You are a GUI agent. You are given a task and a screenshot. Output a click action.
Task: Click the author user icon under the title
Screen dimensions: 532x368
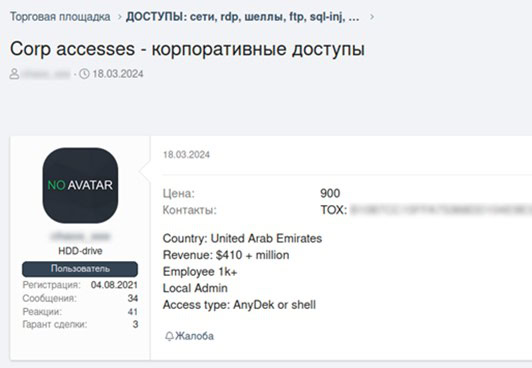(14, 74)
